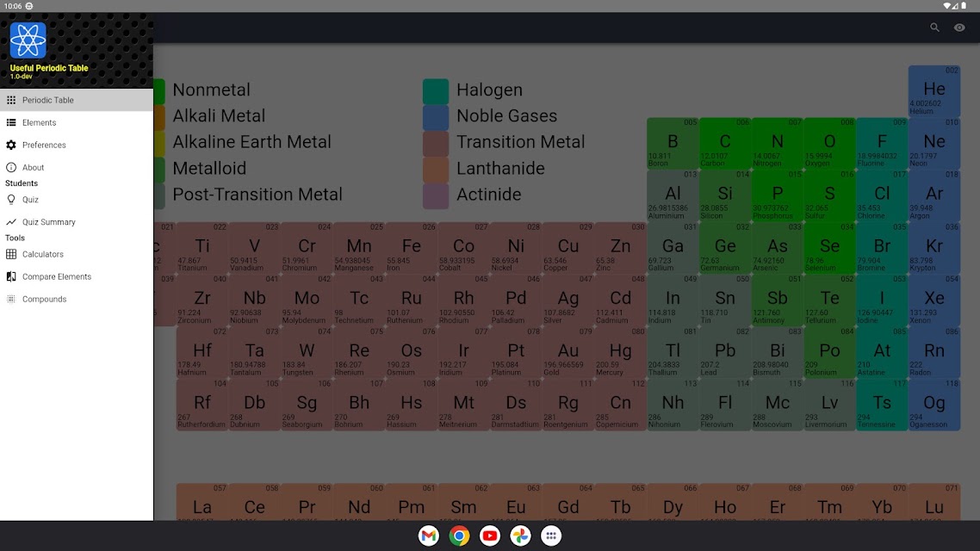Click the Noble Gases color swatch
This screenshot has height=551, width=980.
coord(436,117)
